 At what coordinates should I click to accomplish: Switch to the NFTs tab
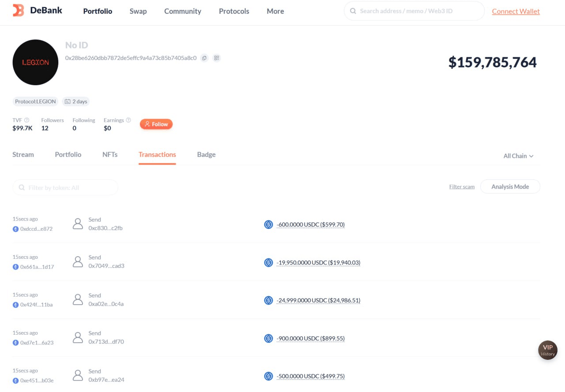(x=110, y=154)
